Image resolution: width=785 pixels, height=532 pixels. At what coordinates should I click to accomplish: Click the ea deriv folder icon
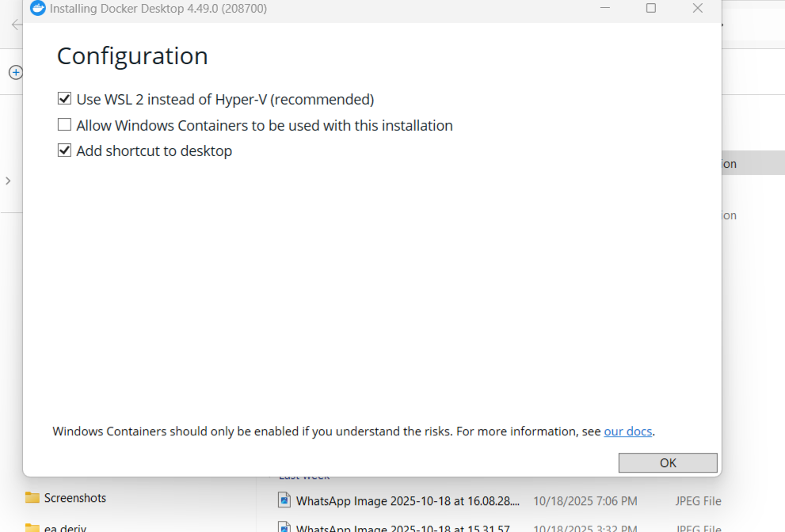coord(32,527)
